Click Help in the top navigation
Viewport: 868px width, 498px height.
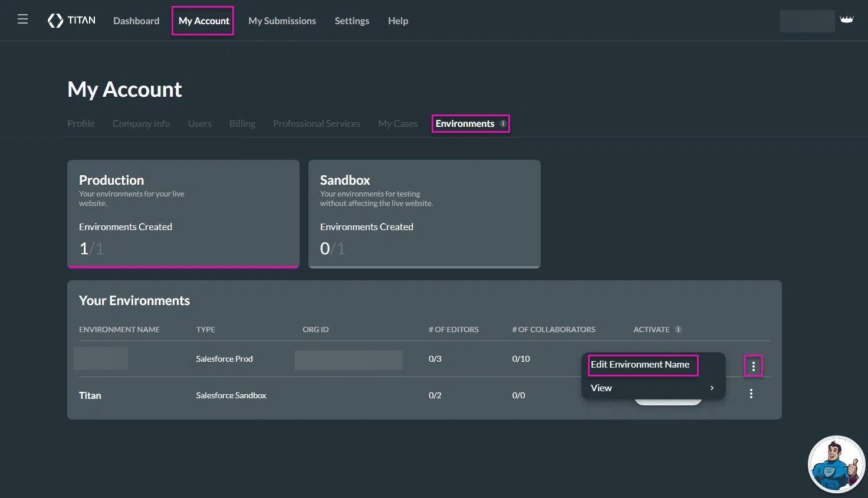(x=398, y=21)
